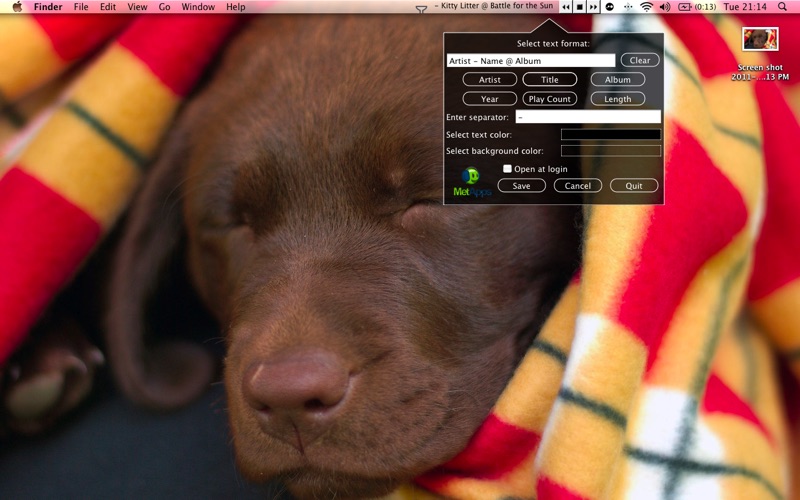Viewport: 800px width, 500px height.
Task: Click the now playing song text in menu bar
Action: pyautogui.click(x=494, y=6)
